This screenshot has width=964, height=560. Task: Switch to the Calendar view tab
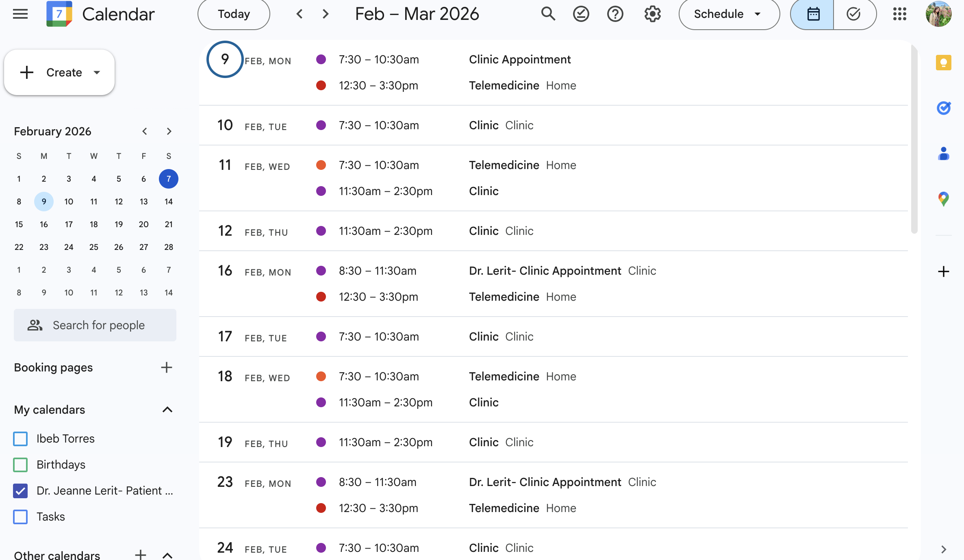click(813, 14)
